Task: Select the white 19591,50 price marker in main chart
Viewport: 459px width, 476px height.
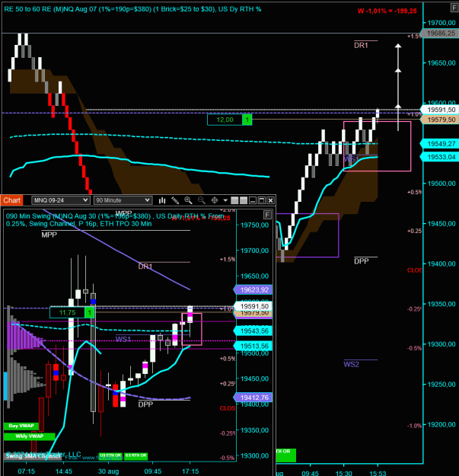Action: (439, 110)
